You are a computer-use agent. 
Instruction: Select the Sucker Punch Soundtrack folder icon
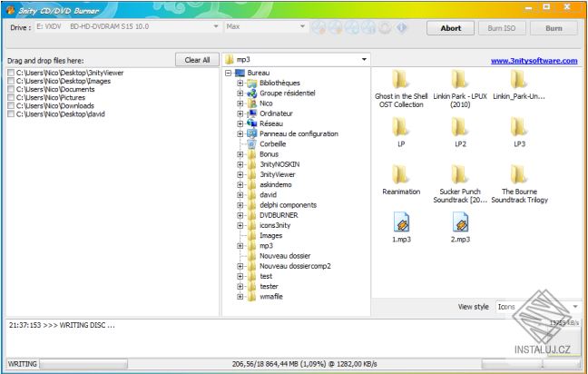coord(460,175)
